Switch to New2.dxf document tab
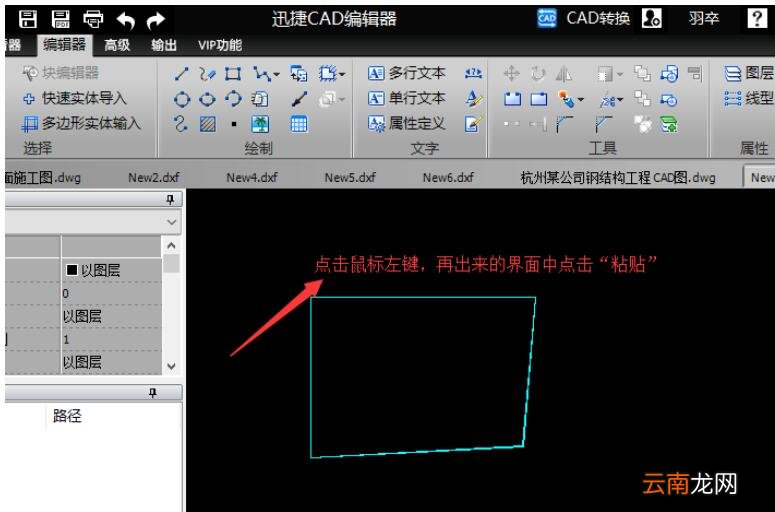 pos(154,177)
